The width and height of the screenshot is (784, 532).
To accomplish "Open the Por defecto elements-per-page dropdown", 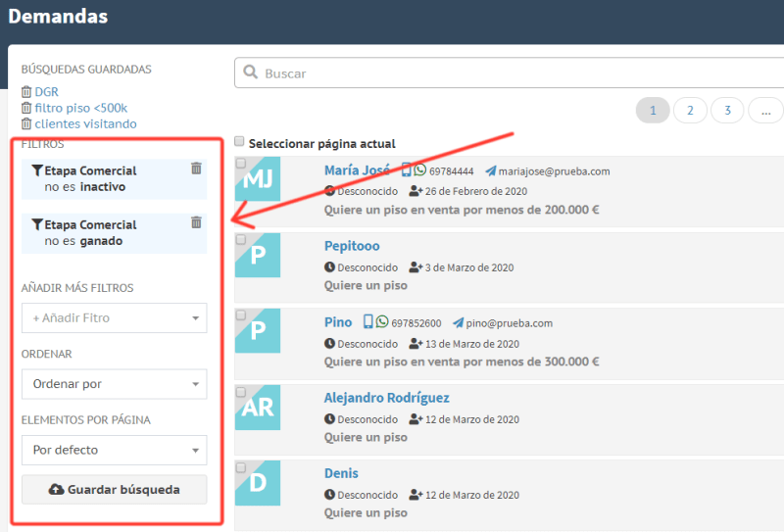I will pos(114,450).
